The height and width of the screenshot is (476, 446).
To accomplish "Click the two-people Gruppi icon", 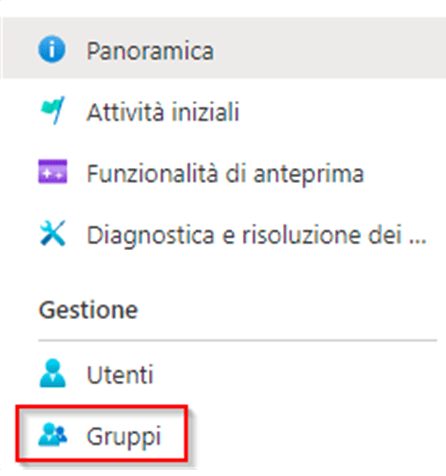I will click(x=53, y=434).
